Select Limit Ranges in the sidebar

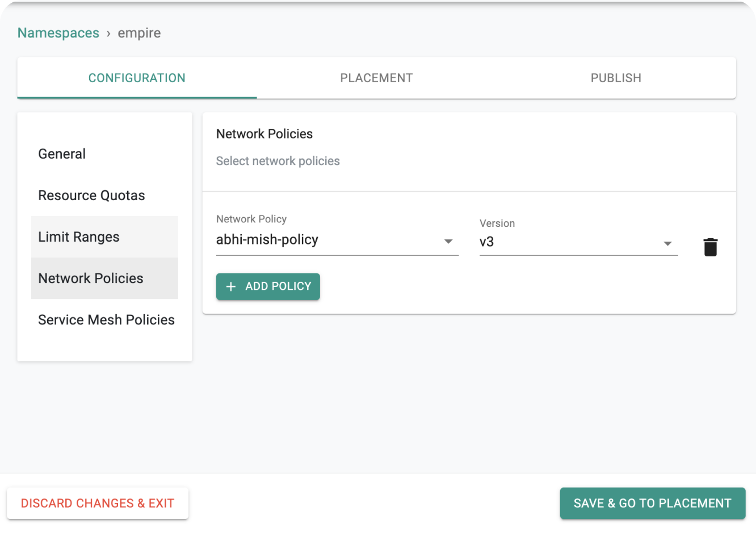pos(78,237)
